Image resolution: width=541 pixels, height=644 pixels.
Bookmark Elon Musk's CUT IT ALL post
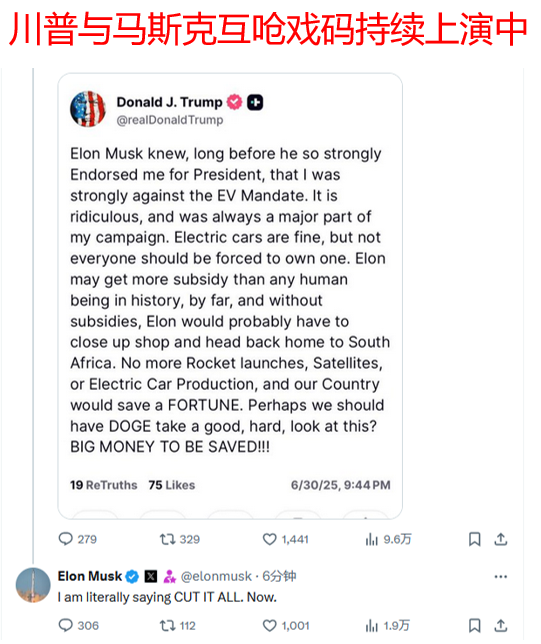pyautogui.click(x=475, y=626)
